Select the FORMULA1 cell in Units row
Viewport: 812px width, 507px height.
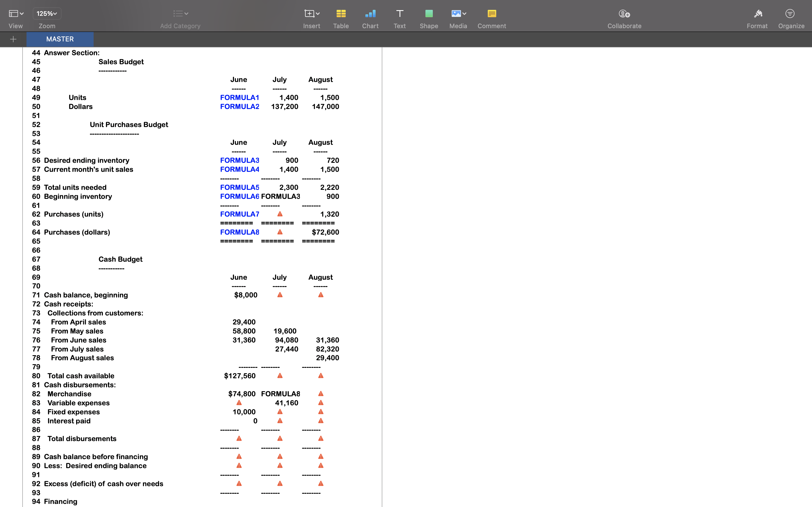[x=239, y=97]
